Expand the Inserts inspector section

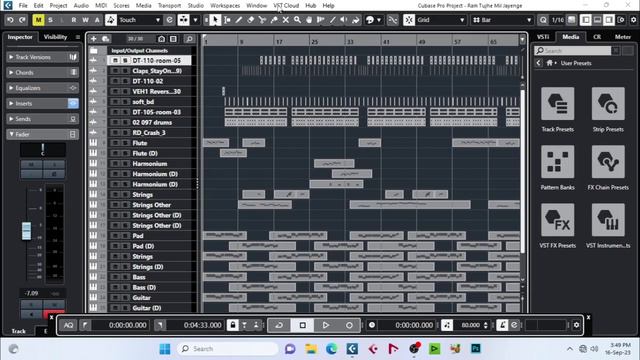pyautogui.click(x=42, y=104)
